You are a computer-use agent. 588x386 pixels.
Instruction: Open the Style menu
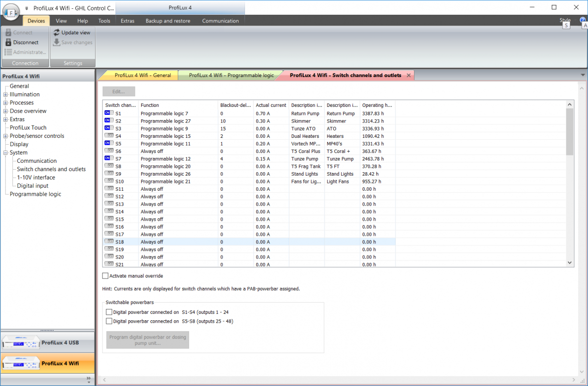point(565,20)
